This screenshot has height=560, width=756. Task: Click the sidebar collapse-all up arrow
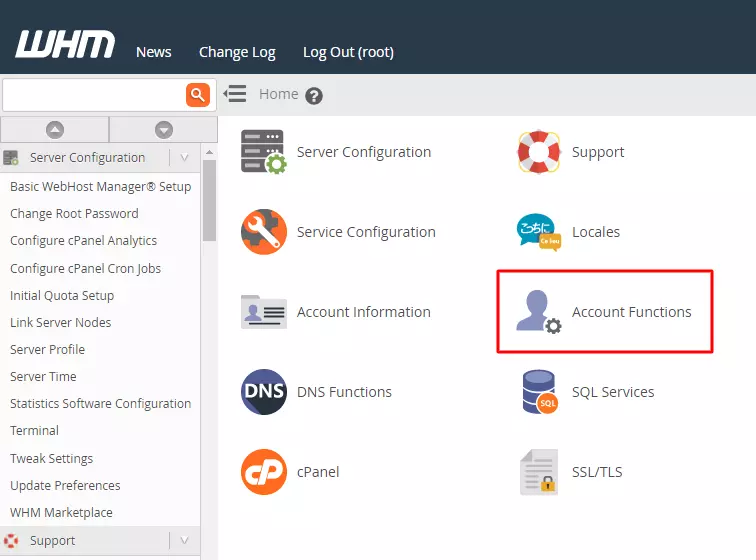(55, 130)
